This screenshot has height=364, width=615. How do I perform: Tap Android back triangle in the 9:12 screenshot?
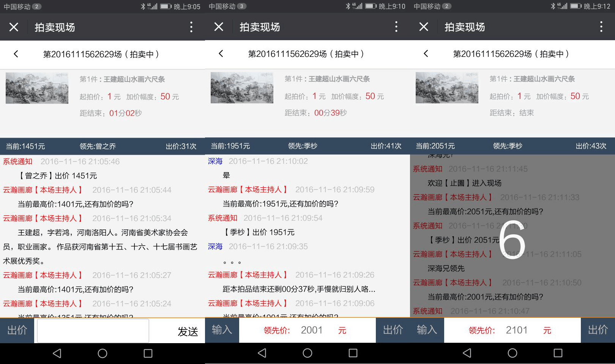[x=467, y=353]
